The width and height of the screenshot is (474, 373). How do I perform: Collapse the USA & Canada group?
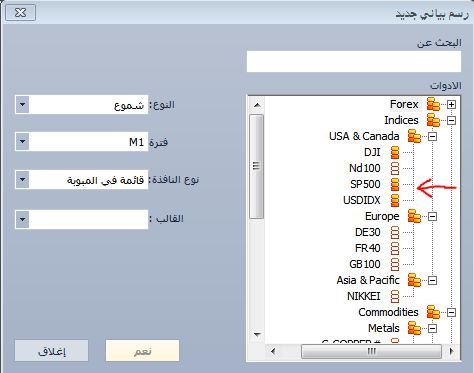[x=432, y=137]
